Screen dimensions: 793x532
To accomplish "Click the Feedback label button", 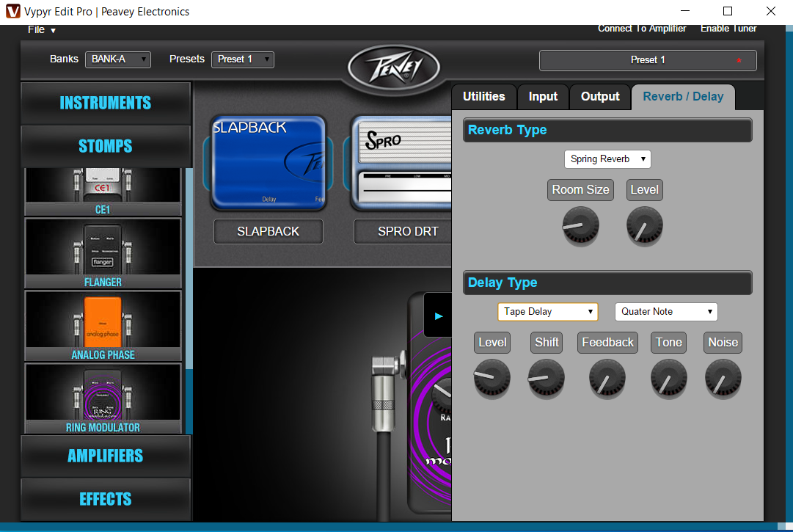I will coord(607,343).
